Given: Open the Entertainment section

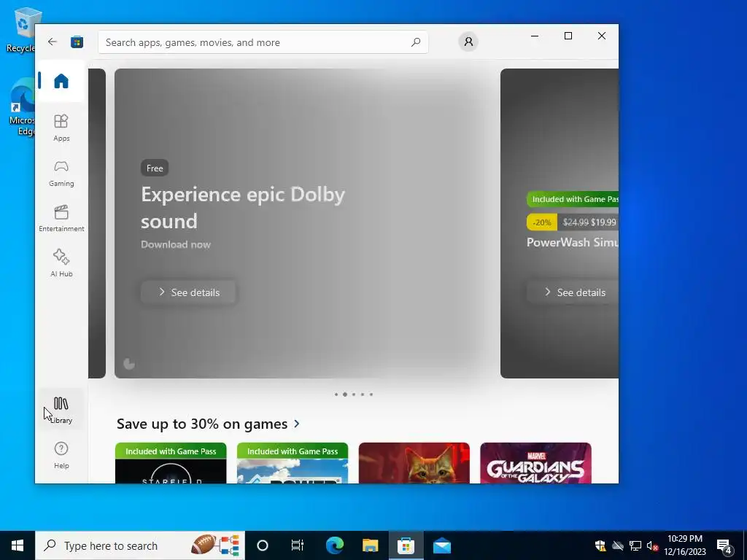Looking at the screenshot, I should tap(61, 218).
